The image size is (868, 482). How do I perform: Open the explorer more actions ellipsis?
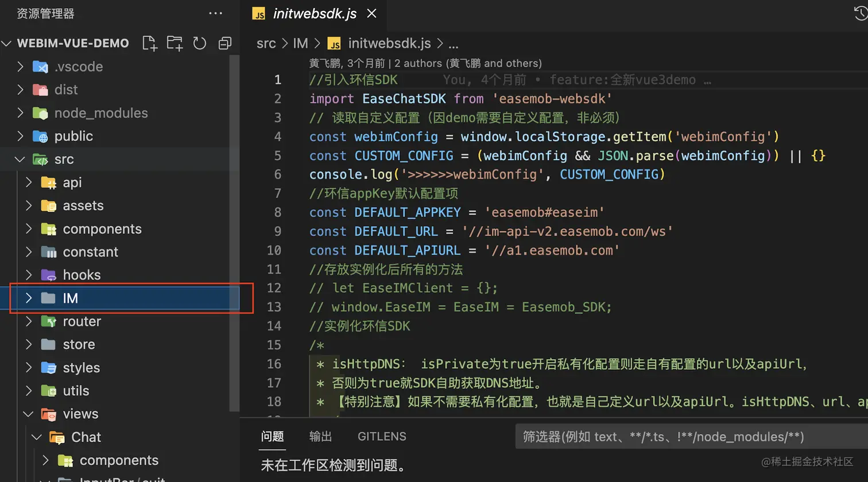click(216, 13)
